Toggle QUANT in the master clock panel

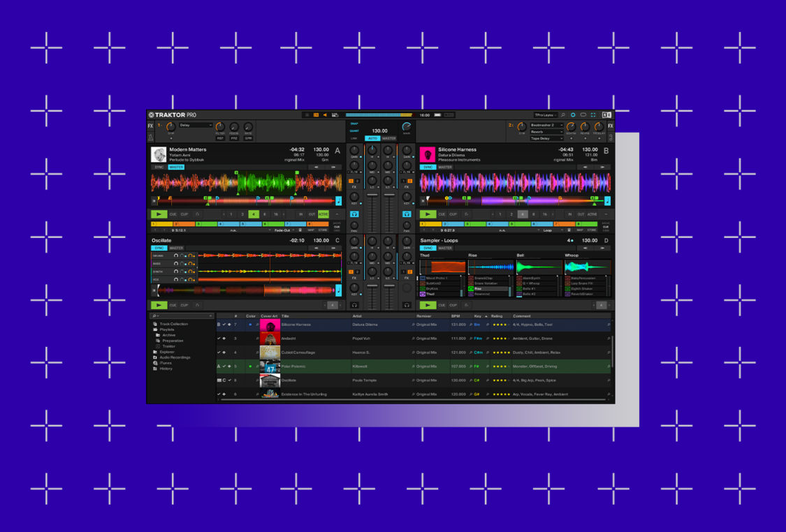(x=354, y=131)
